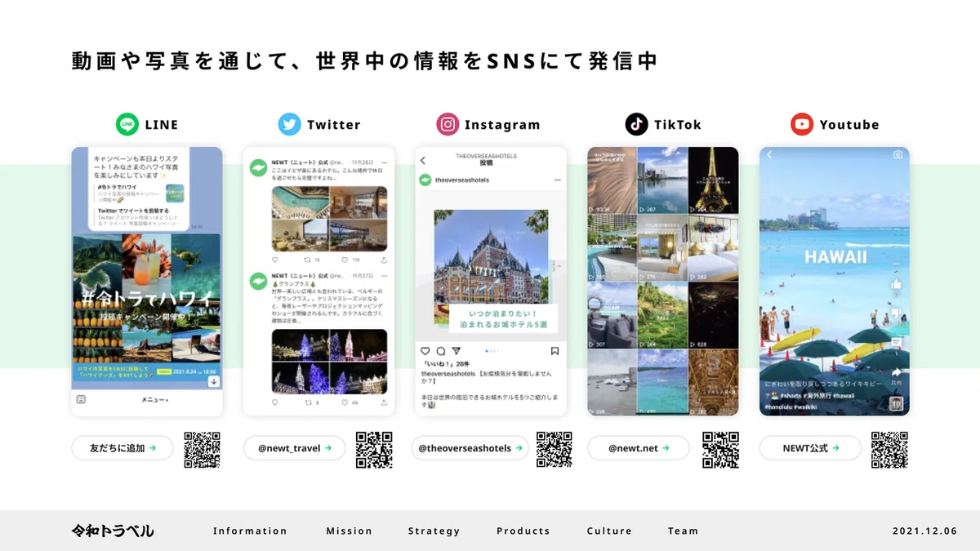Click the share icon in Instagram post
The image size is (980, 551).
[x=456, y=351]
